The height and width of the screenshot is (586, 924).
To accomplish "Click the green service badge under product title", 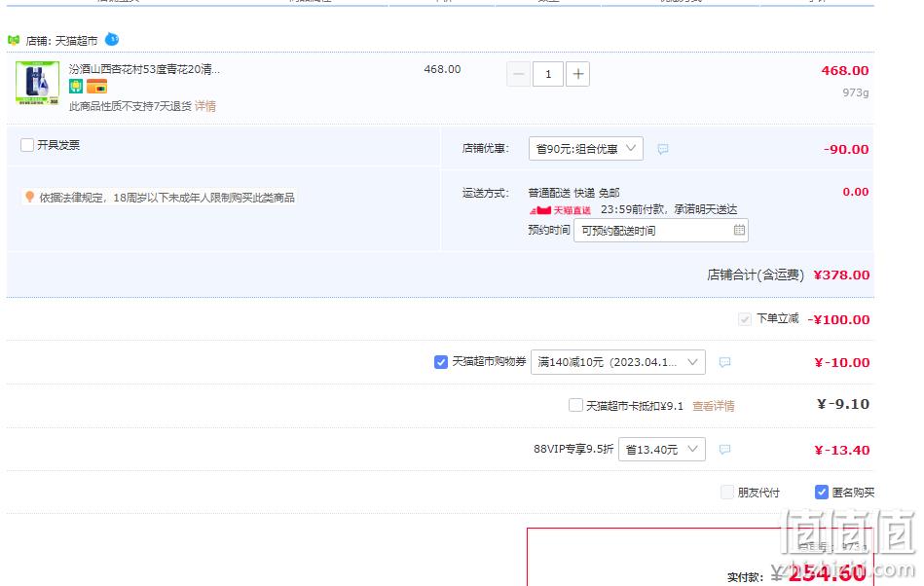I will 75,87.
